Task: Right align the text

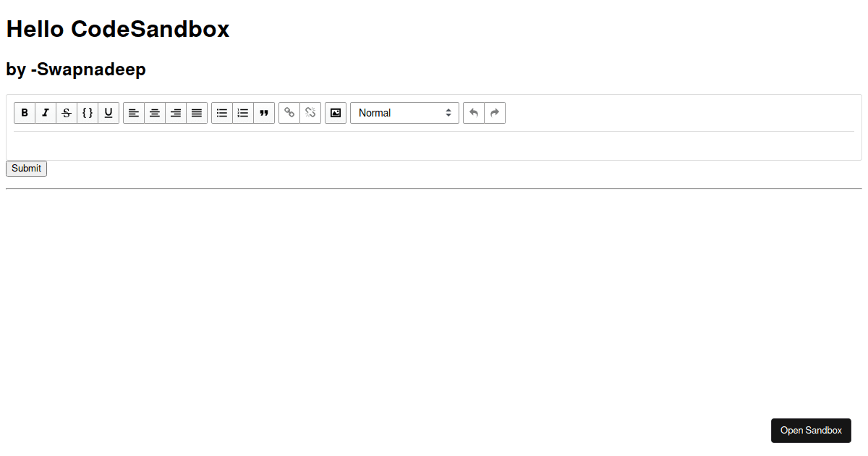Action: pyautogui.click(x=175, y=113)
